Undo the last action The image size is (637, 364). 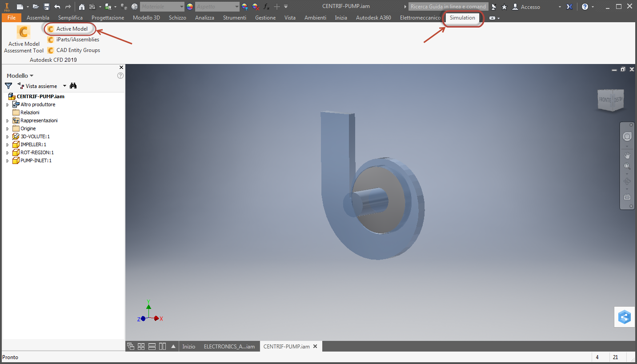57,7
